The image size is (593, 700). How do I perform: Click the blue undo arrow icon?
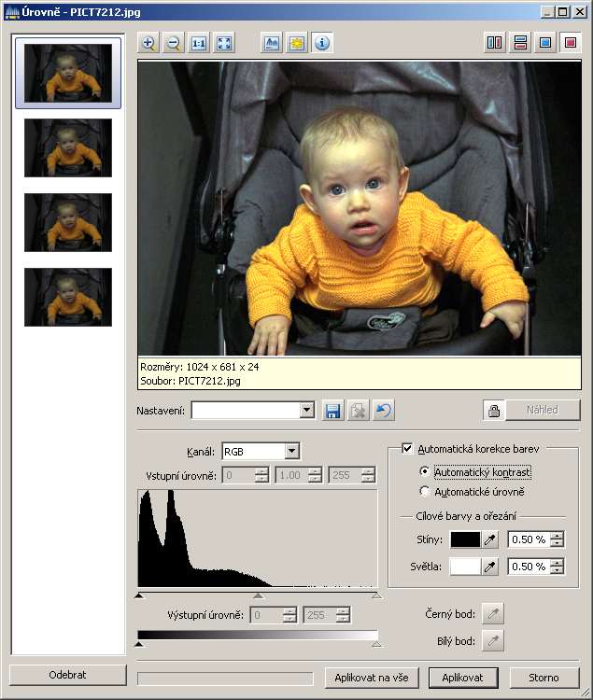381,411
